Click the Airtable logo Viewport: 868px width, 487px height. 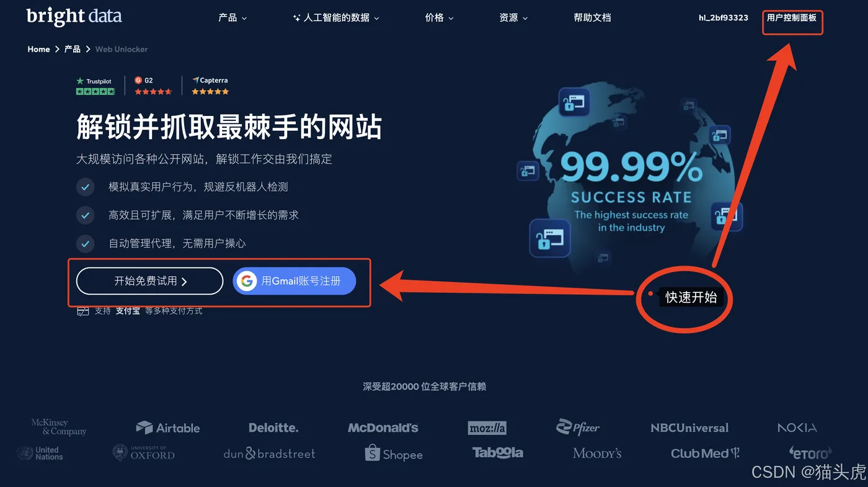coord(168,427)
